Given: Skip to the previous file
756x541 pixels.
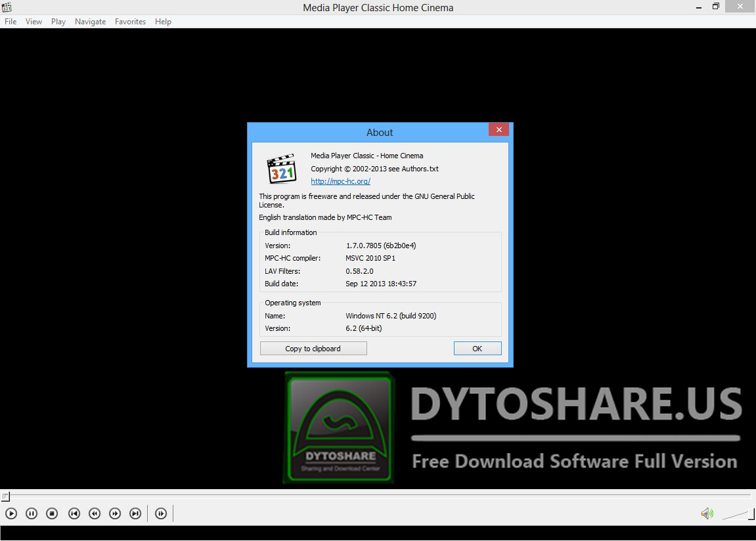Looking at the screenshot, I should point(74,513).
